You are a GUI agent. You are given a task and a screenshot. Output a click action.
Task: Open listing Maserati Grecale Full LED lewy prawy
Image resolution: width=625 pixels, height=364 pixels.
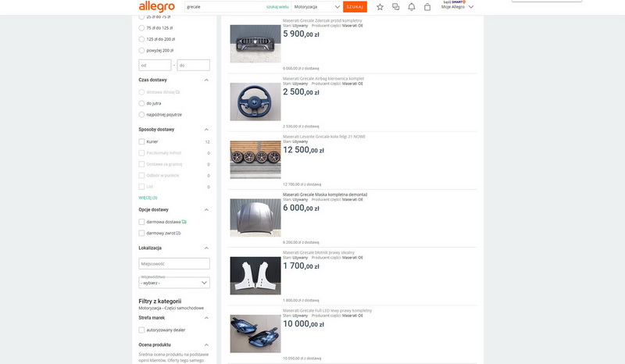point(327,310)
